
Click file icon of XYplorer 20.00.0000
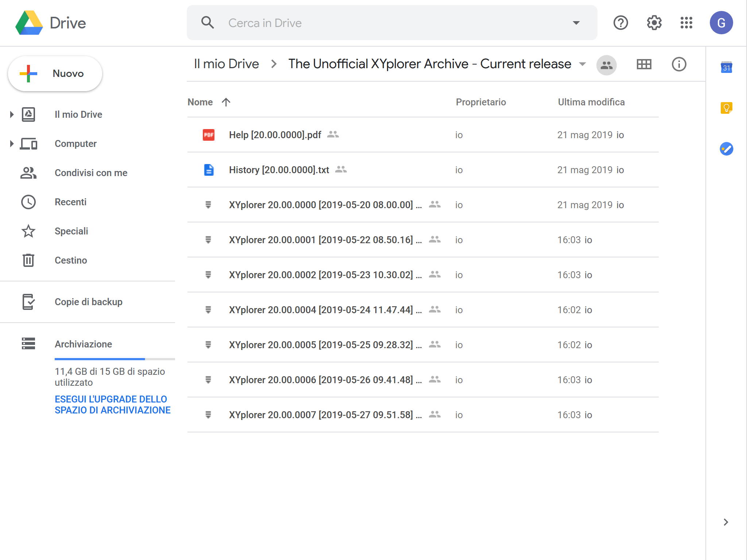coord(208,205)
